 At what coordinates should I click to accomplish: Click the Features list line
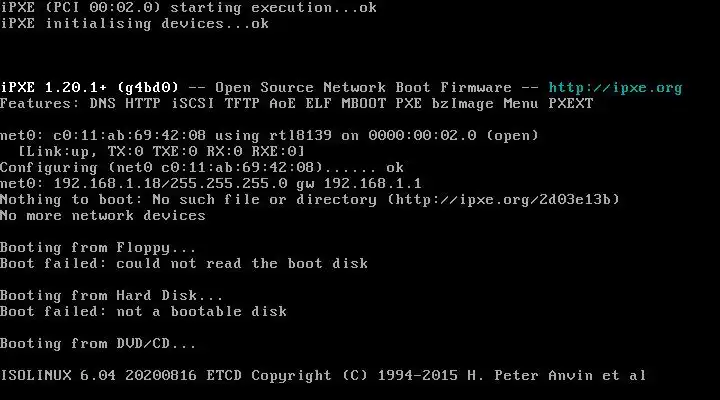coord(296,103)
